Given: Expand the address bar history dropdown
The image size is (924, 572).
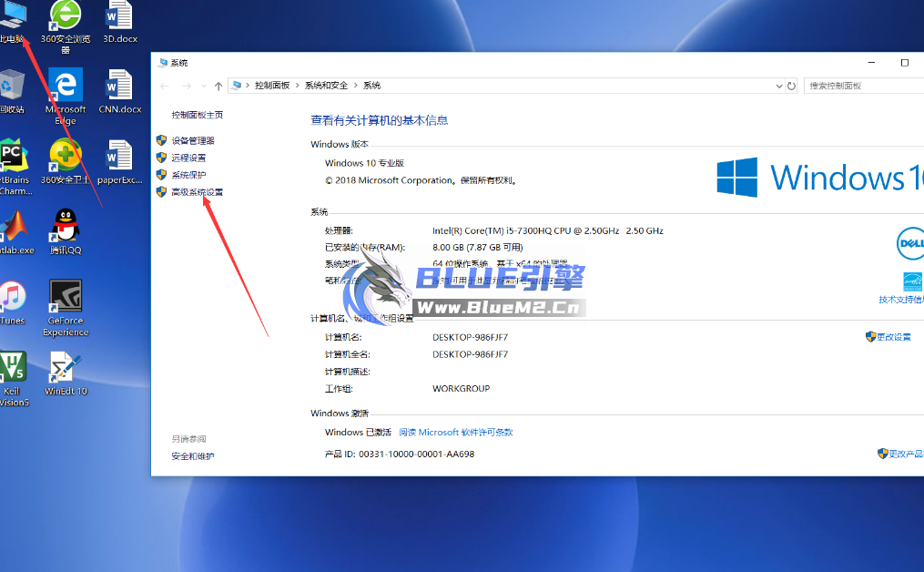Looking at the screenshot, I should click(x=779, y=86).
